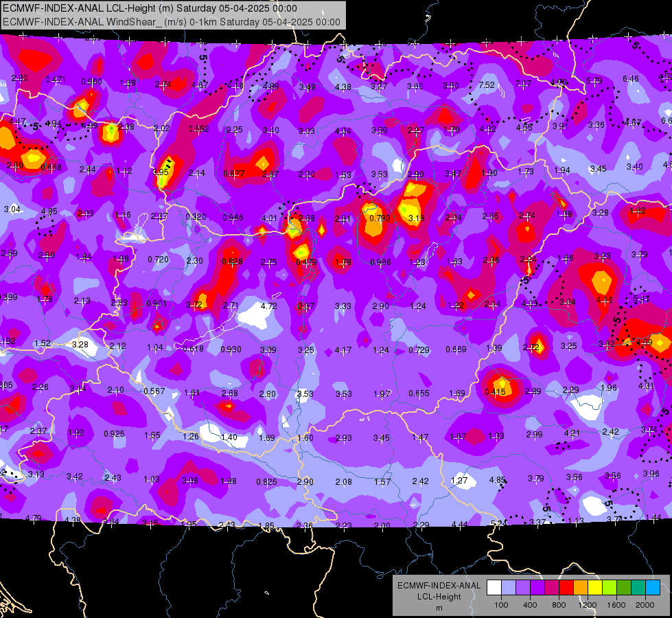Click the wind shear value 5.79
The height and width of the screenshot is (618, 672).
[594, 80]
